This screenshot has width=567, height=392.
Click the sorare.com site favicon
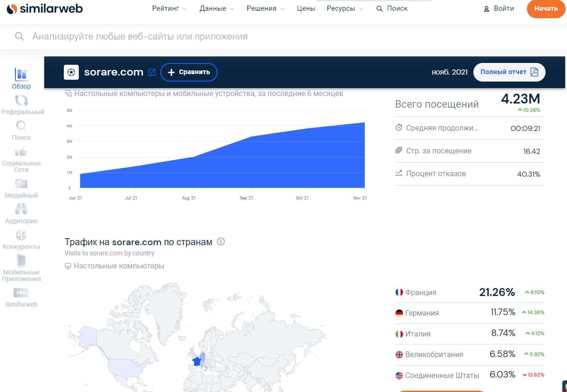coord(71,72)
